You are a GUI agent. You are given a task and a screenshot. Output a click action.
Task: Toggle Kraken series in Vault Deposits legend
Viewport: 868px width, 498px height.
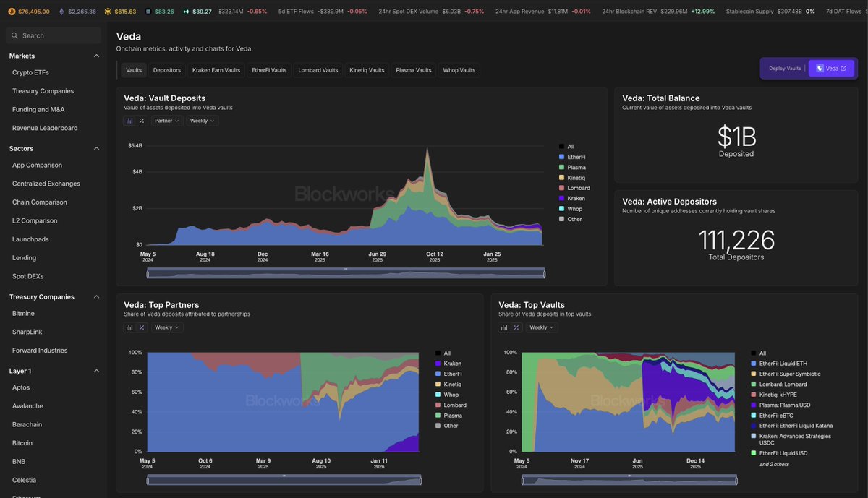[x=572, y=198]
